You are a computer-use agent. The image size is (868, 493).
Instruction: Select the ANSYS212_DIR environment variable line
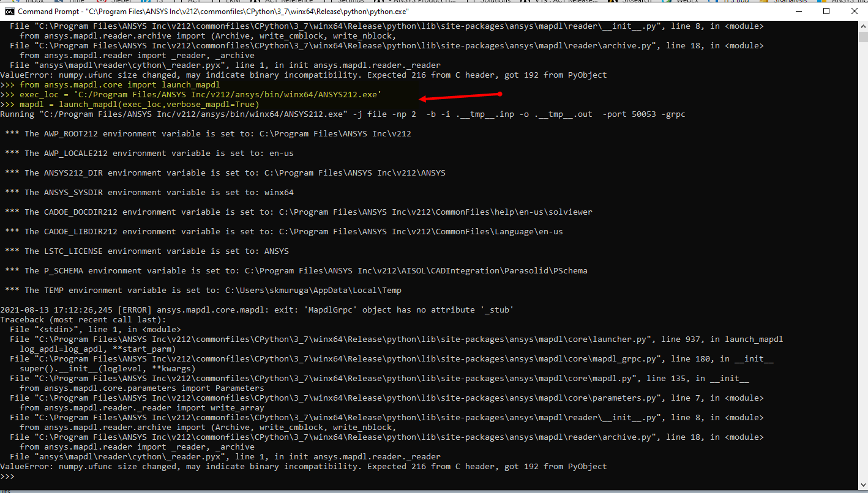coord(225,173)
